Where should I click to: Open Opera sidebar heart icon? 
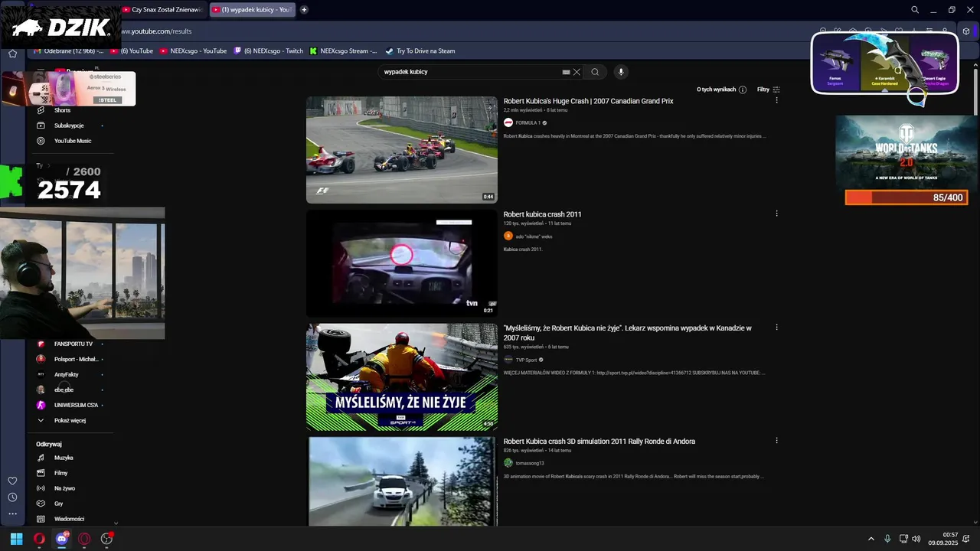(x=12, y=481)
